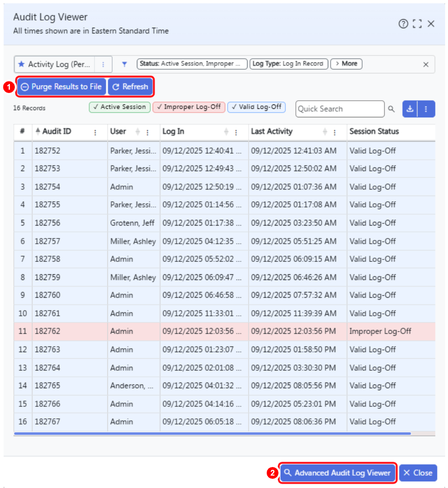Close the Audit Log Viewer with X
Viewport: 448px width, 488px height.
pyautogui.click(x=431, y=24)
